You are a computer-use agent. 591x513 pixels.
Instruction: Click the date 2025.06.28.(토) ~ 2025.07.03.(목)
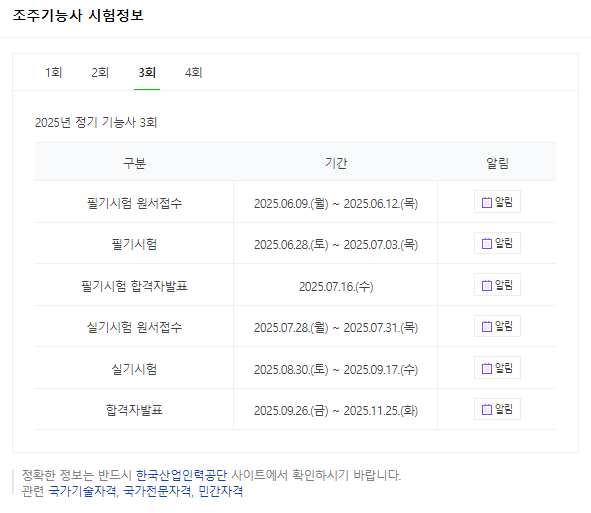336,245
